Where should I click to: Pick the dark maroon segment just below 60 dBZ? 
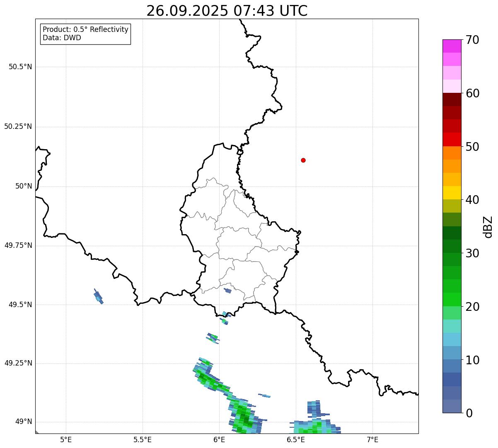click(x=452, y=99)
